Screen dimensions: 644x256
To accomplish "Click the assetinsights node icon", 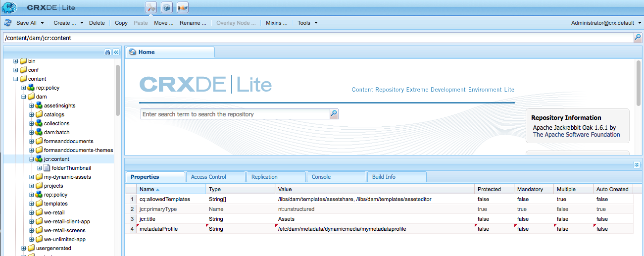I will (39, 105).
